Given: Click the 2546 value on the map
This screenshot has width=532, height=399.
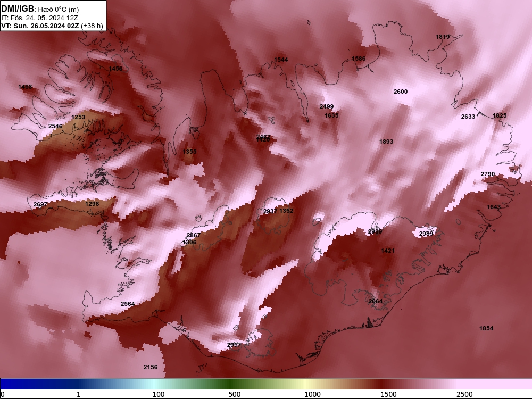Looking at the screenshot, I should 55,126.
